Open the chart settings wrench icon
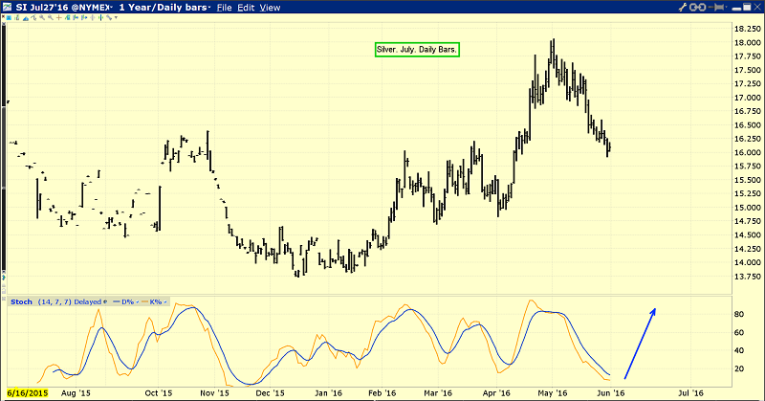This screenshot has height=401, width=765. [x=683, y=7]
